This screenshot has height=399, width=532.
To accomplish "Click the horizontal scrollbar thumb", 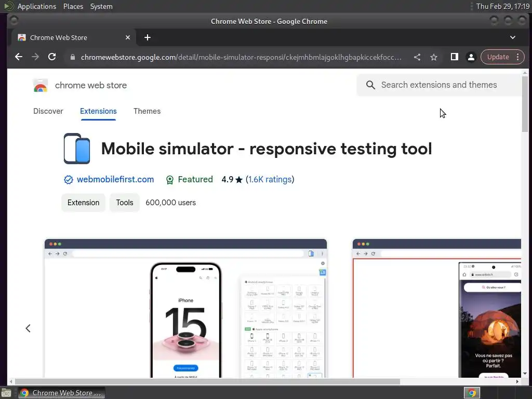I will pos(207,382).
